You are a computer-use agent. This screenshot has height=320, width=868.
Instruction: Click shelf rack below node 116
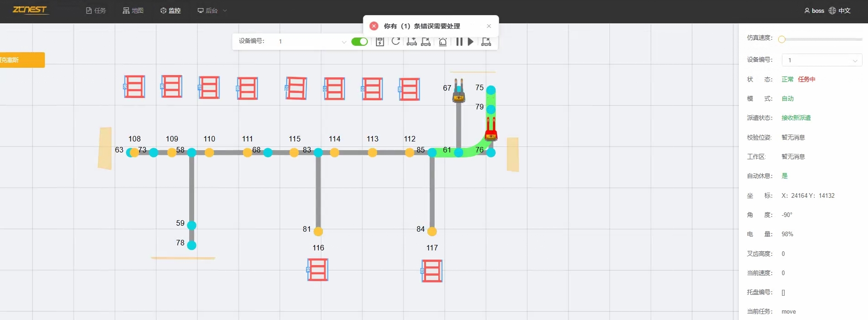[x=317, y=270]
